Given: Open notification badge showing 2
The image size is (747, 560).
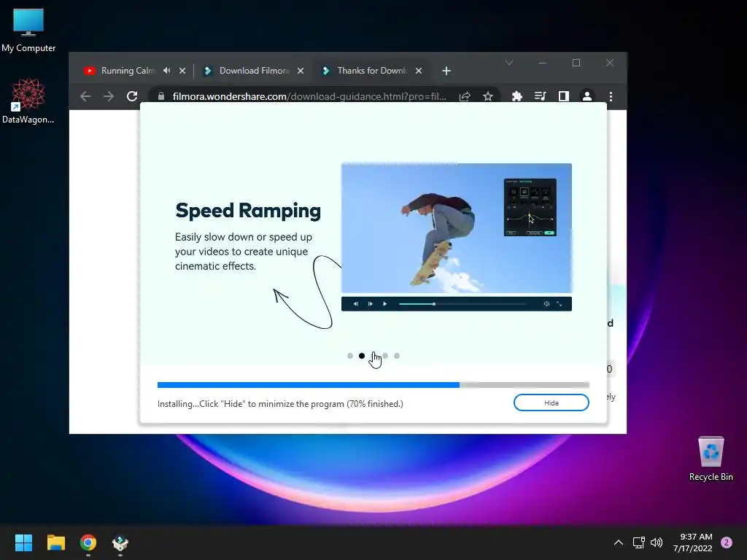Looking at the screenshot, I should pos(727,542).
